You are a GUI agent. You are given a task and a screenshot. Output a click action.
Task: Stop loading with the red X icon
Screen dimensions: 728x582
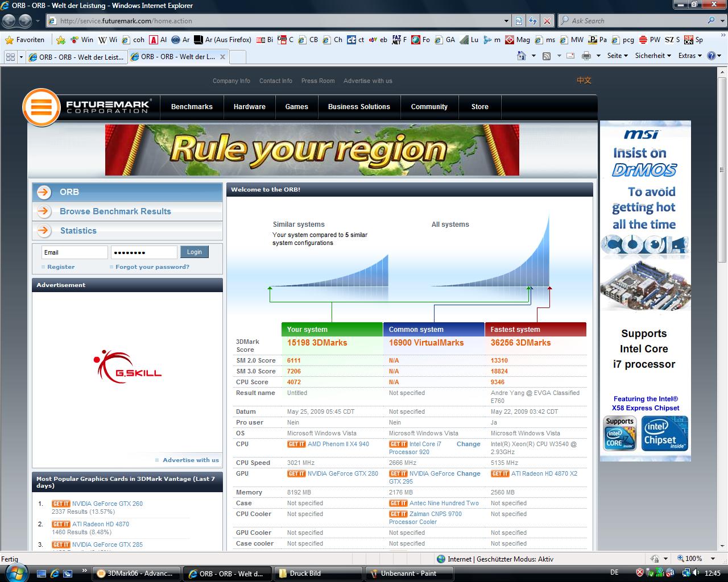[x=547, y=21]
